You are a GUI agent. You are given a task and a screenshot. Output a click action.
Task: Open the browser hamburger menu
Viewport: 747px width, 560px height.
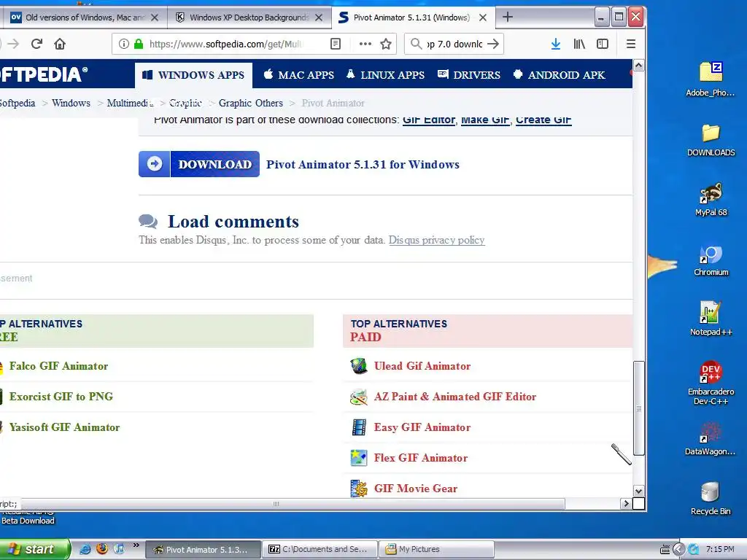click(x=631, y=44)
